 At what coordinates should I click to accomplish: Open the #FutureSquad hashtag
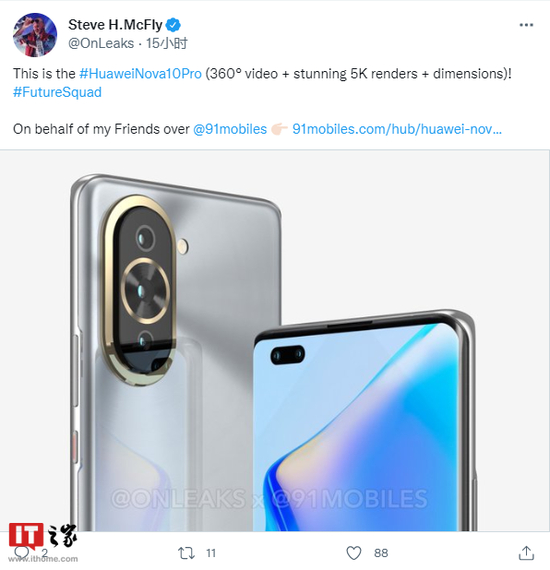57,92
